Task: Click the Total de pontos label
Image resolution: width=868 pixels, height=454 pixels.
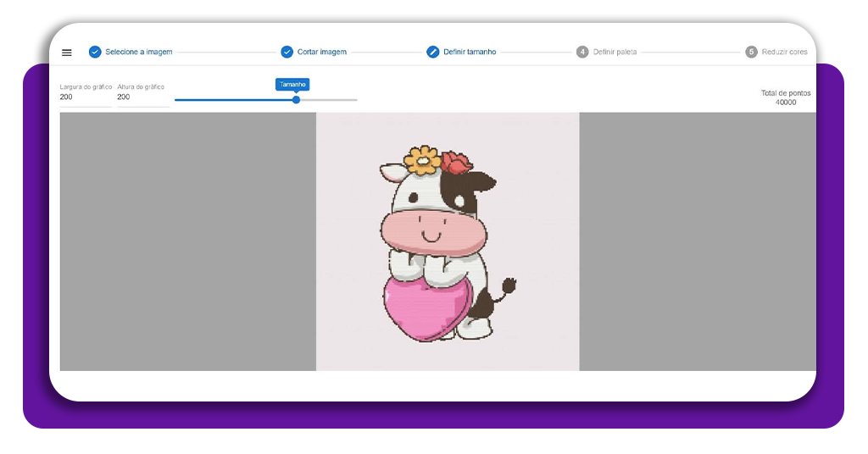Action: pos(786,93)
